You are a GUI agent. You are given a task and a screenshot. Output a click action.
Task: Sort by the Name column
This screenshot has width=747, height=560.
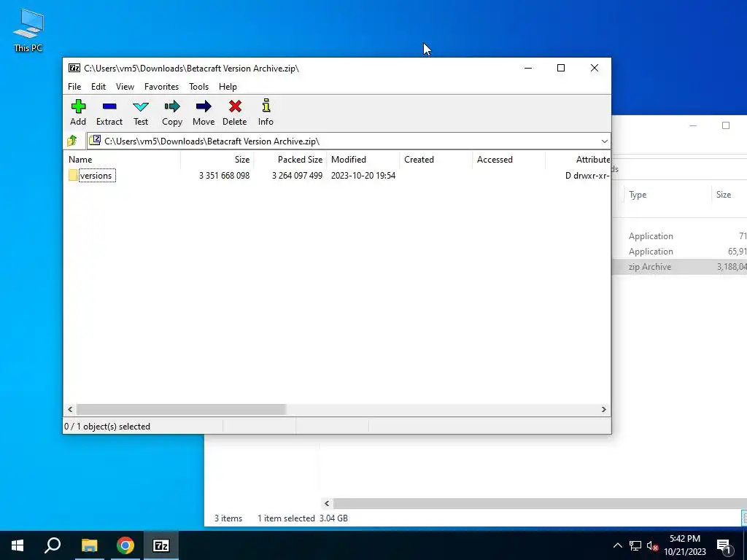(122, 160)
